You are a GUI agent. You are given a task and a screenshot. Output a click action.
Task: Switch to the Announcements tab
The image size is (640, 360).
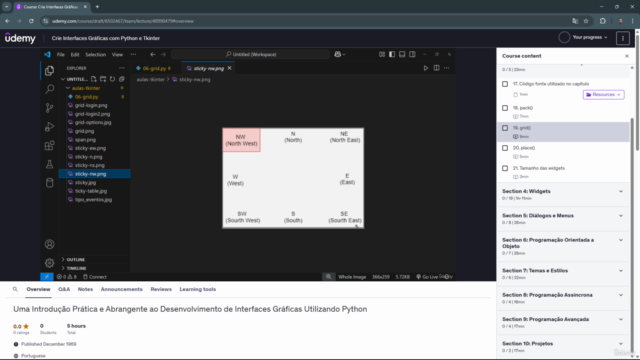[122, 289]
